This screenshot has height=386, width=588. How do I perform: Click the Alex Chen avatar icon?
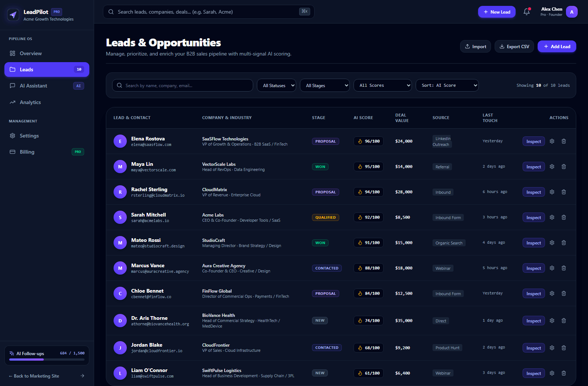(x=572, y=12)
